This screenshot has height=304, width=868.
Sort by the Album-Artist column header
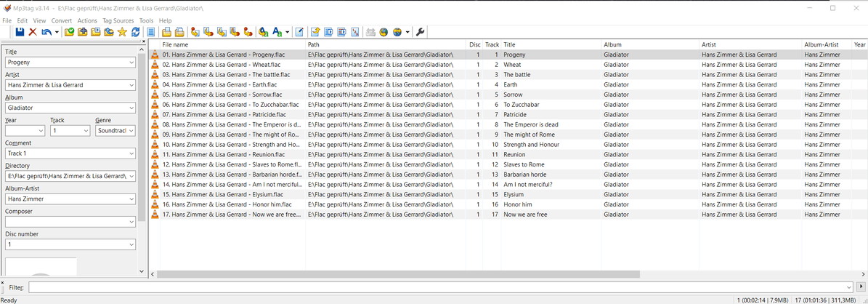point(827,44)
